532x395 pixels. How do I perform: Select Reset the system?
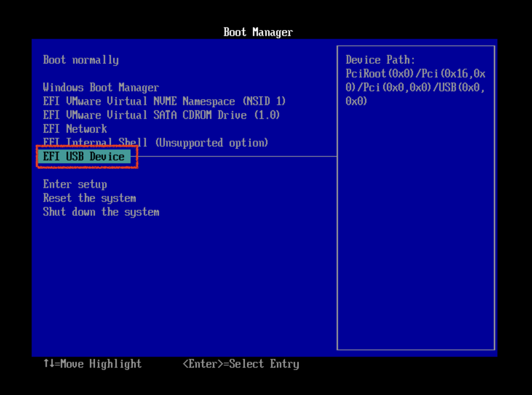90,198
